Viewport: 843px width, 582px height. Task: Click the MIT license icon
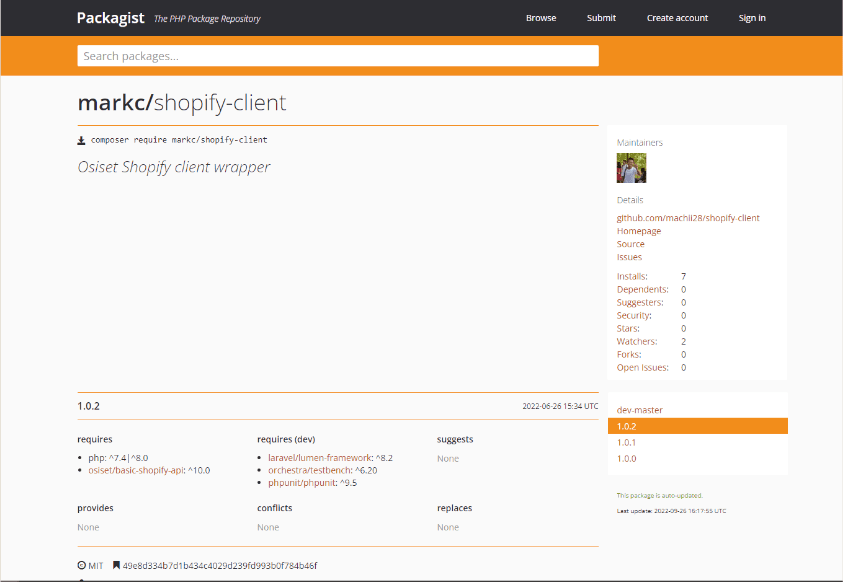[x=83, y=565]
